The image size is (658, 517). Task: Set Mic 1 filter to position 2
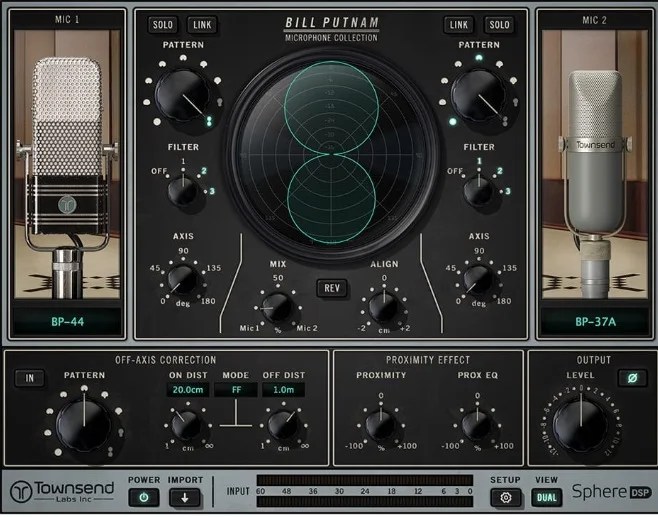pos(204,171)
